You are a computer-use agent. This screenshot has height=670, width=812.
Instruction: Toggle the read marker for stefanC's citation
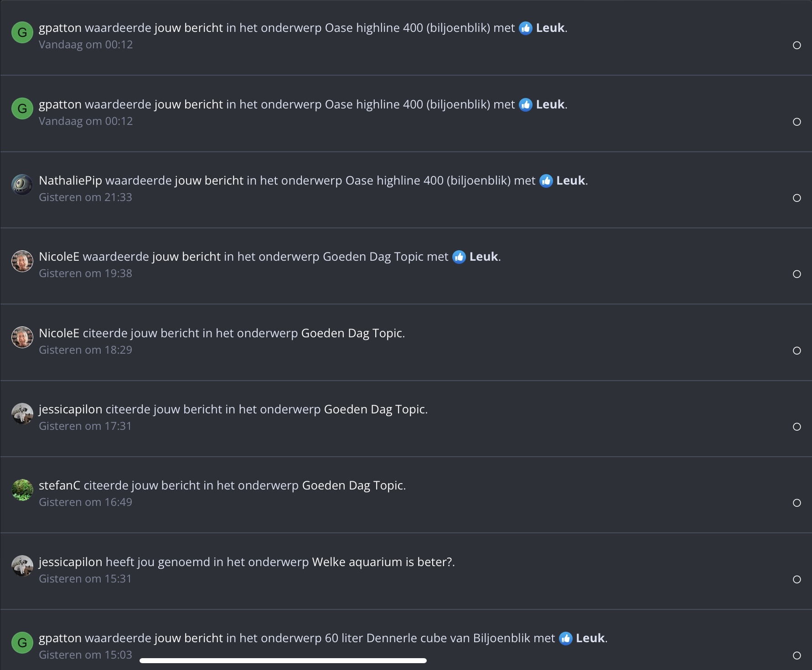tap(796, 503)
